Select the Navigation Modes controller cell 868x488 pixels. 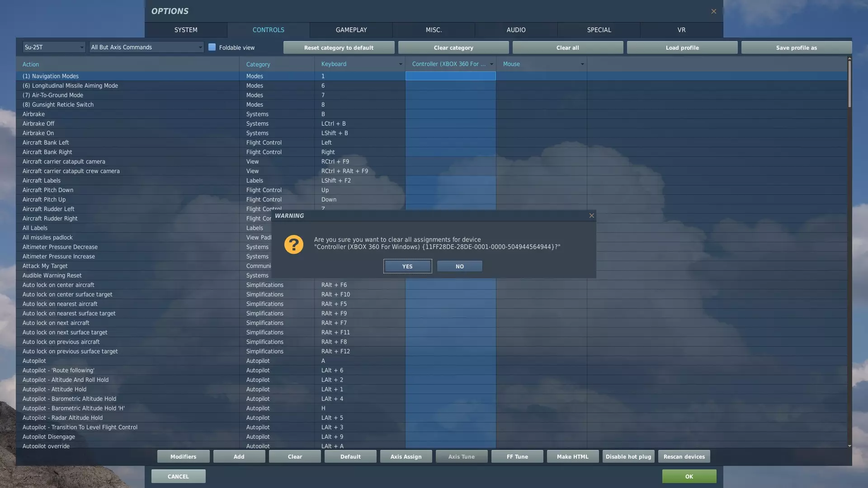(450, 76)
